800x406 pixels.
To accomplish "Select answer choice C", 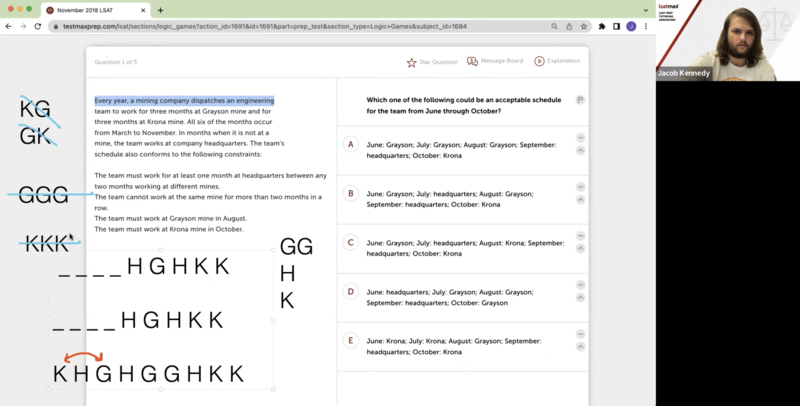I will pyautogui.click(x=351, y=242).
